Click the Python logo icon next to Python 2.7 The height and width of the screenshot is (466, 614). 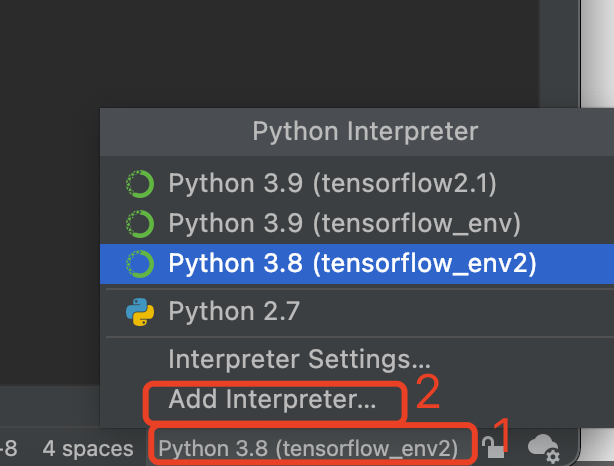click(x=139, y=311)
